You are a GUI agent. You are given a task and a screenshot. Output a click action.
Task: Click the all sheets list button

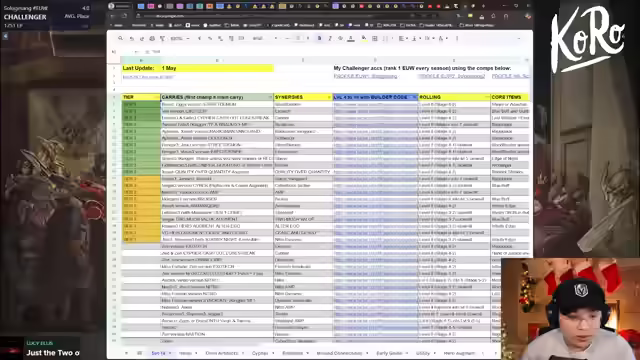[139, 353]
